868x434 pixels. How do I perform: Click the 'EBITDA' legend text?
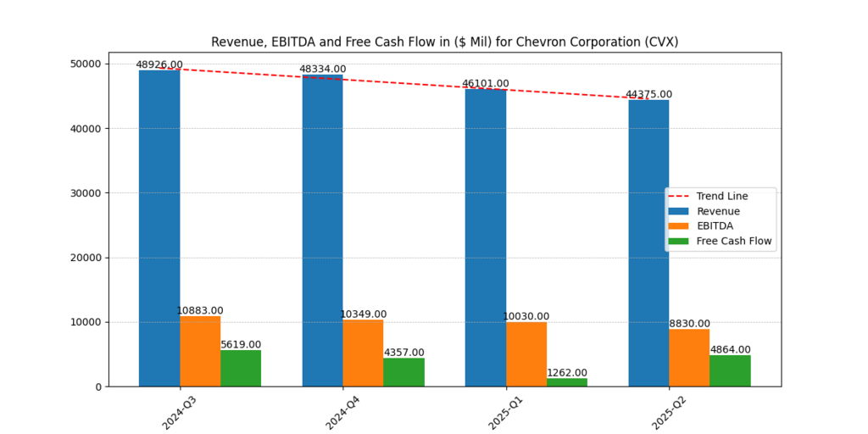tap(715, 226)
